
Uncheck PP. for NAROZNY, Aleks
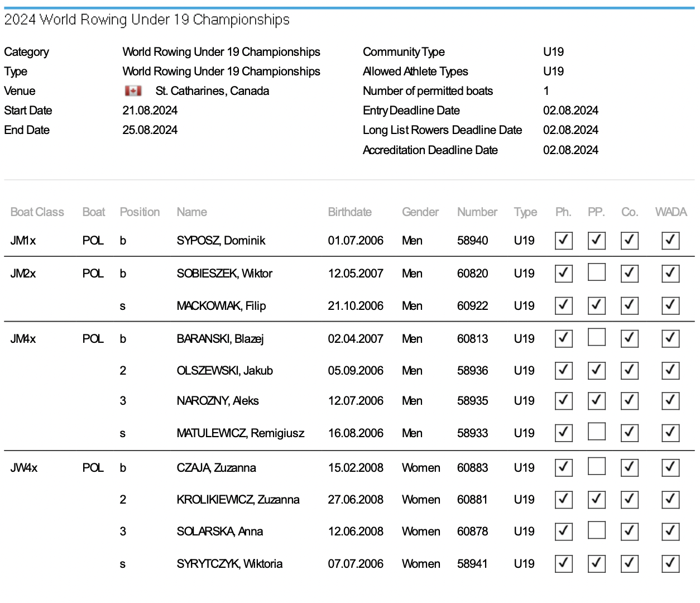coord(597,400)
